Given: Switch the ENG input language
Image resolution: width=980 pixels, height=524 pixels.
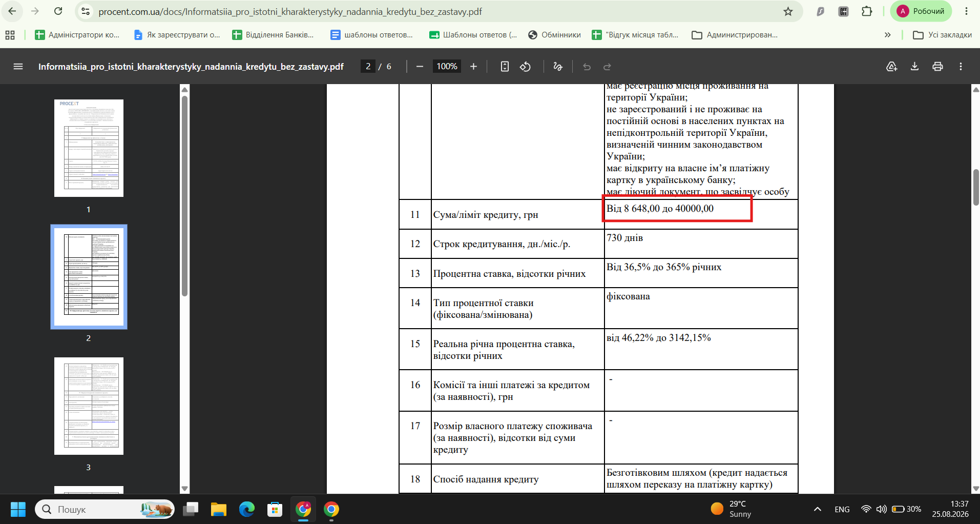Looking at the screenshot, I should tap(842, 509).
